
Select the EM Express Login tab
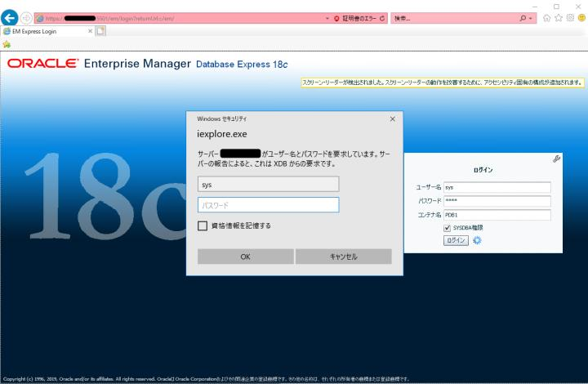pyautogui.click(x=44, y=31)
